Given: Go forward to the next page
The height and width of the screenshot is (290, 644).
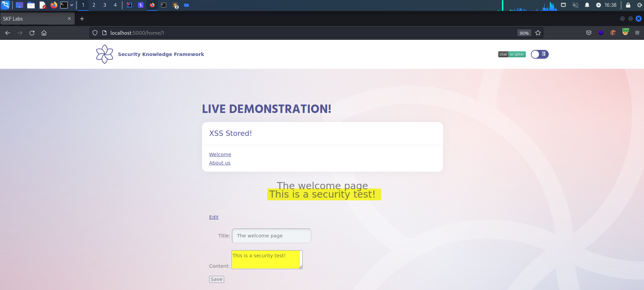Looking at the screenshot, I should click(x=20, y=33).
